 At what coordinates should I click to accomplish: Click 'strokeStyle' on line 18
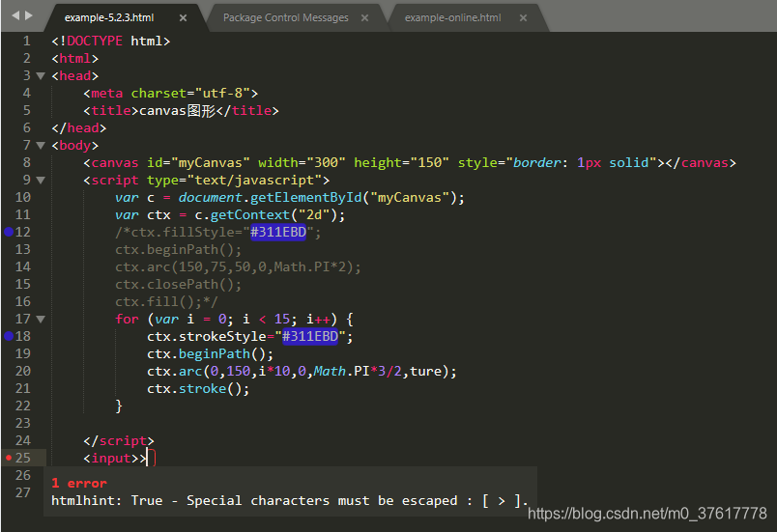222,337
